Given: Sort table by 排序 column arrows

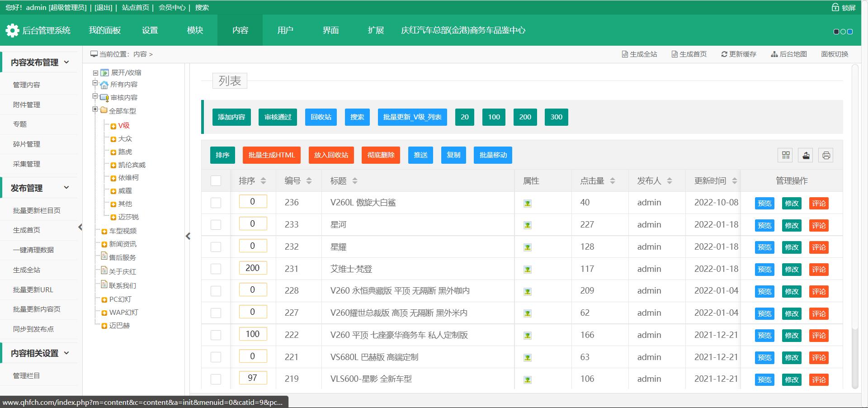Looking at the screenshot, I should pos(263,181).
